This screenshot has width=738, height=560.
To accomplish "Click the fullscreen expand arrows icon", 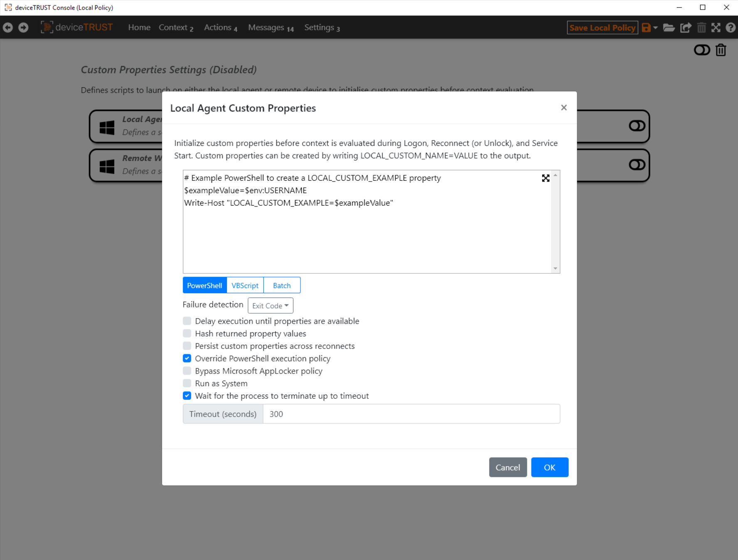I will click(716, 27).
